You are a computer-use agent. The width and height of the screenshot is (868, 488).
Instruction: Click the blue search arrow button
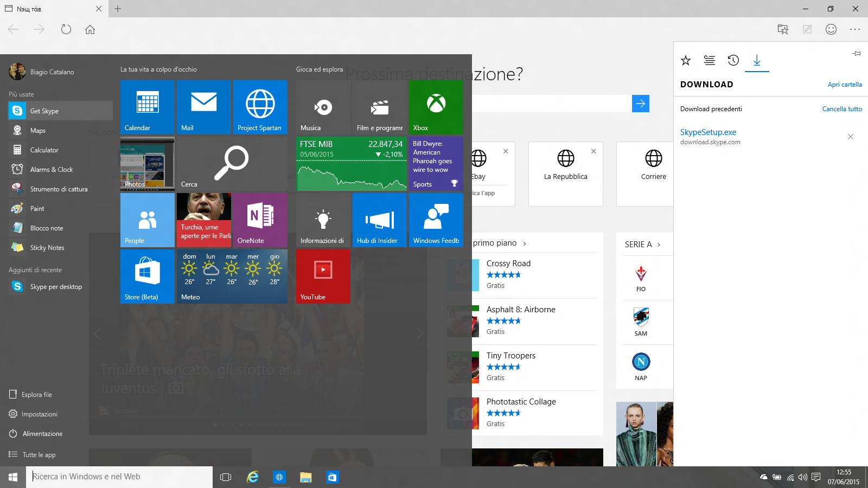click(x=641, y=104)
